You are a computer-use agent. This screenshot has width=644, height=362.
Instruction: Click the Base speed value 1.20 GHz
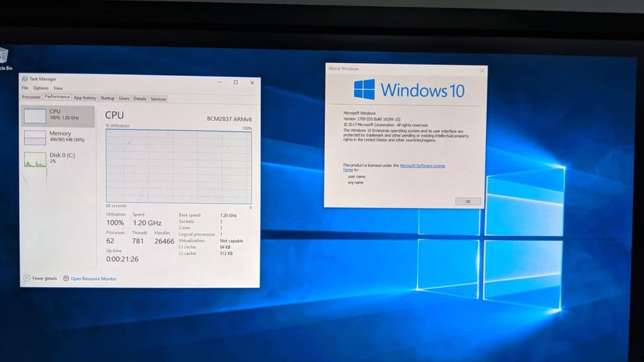[228, 216]
